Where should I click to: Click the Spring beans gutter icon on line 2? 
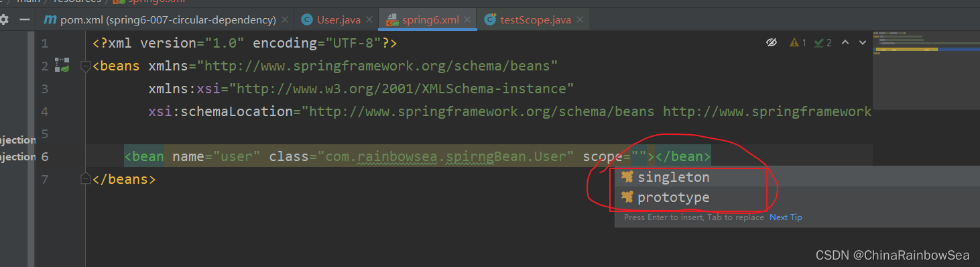tap(62, 65)
